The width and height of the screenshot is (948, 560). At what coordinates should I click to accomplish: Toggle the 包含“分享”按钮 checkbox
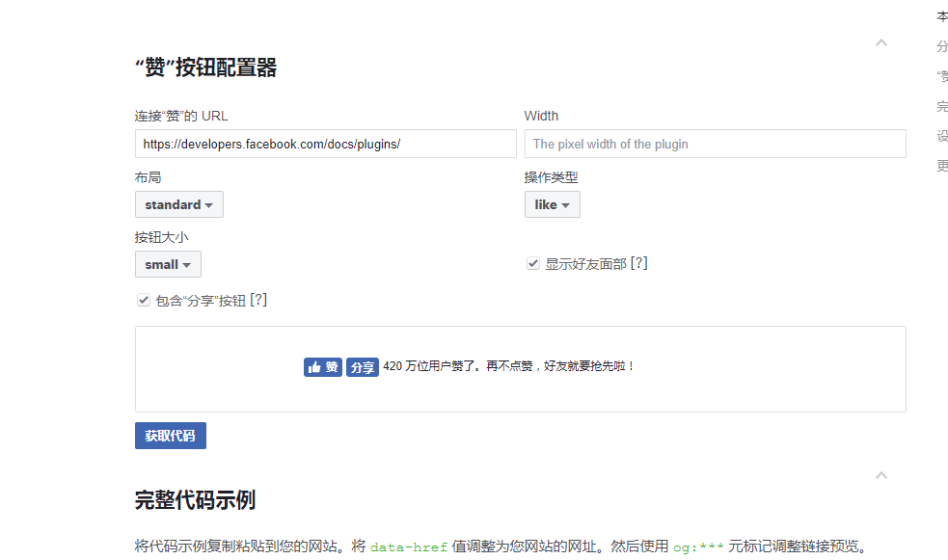click(x=144, y=300)
